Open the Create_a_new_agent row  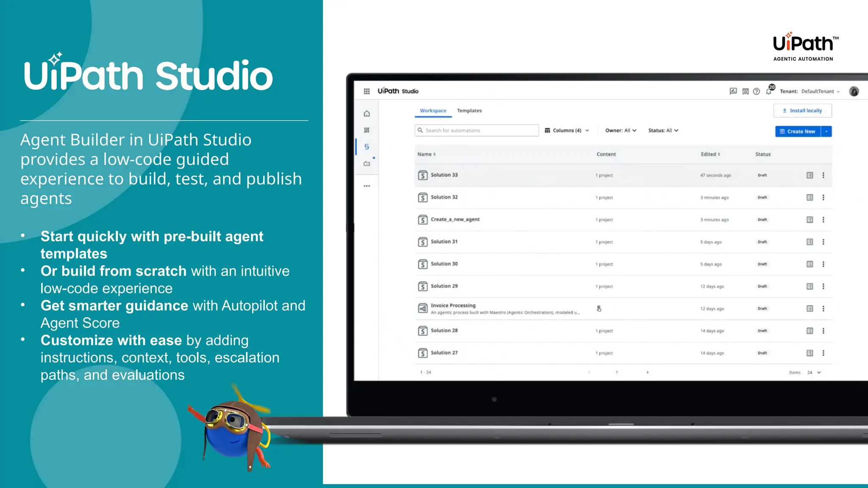click(x=623, y=220)
